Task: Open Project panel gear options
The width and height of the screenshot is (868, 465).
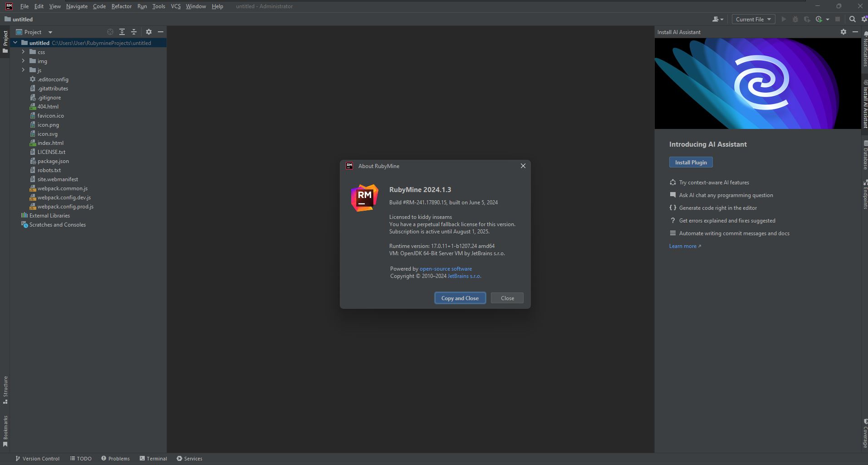Action: (x=148, y=32)
